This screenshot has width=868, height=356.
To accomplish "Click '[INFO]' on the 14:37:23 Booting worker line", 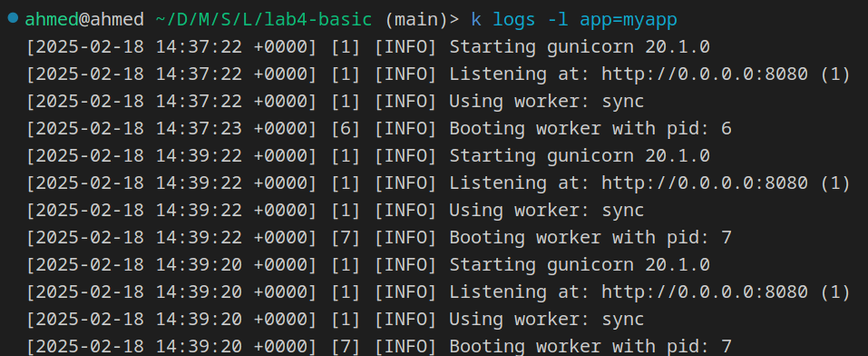I will coord(405,129).
